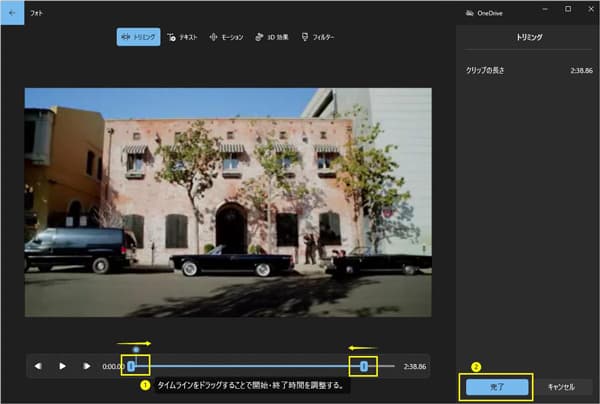Close the Photos window
Viewport: 600px width, 404px height.
pyautogui.click(x=589, y=10)
